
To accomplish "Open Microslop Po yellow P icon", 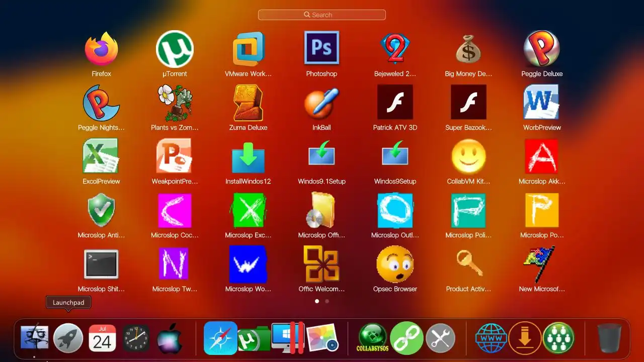I will (542, 211).
